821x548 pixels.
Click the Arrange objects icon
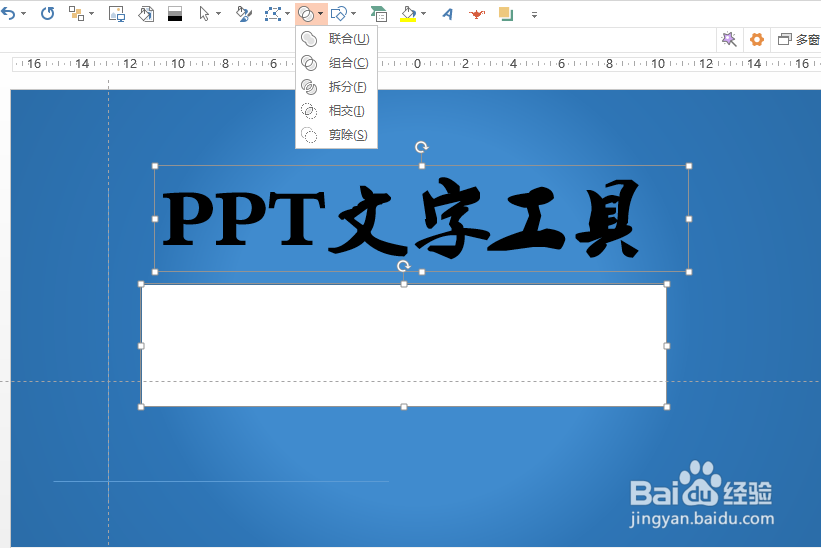click(76, 14)
